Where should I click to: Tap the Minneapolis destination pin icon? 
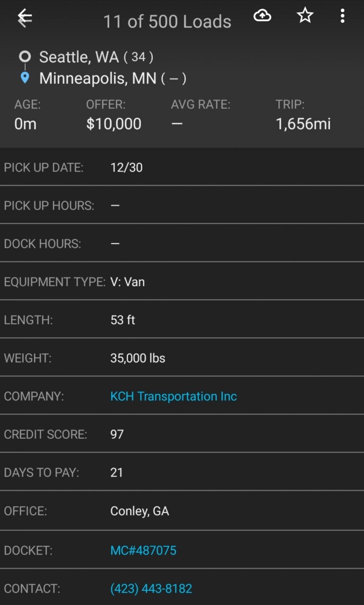click(25, 78)
